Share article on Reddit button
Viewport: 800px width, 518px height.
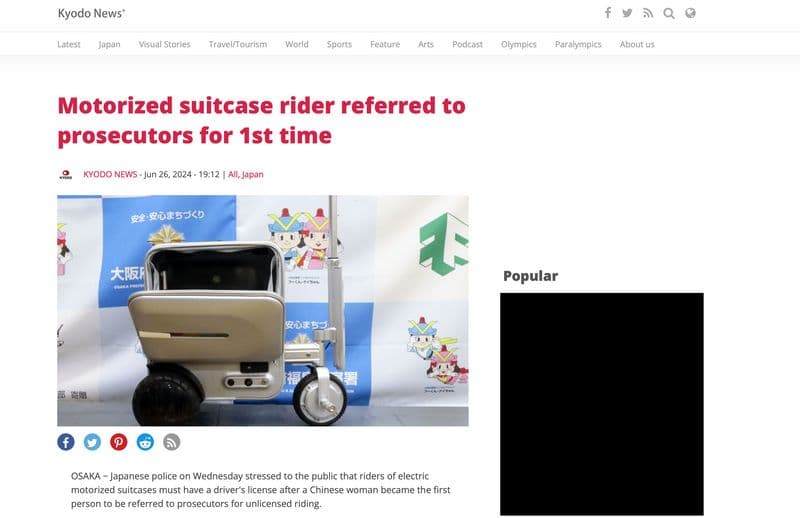pos(145,442)
